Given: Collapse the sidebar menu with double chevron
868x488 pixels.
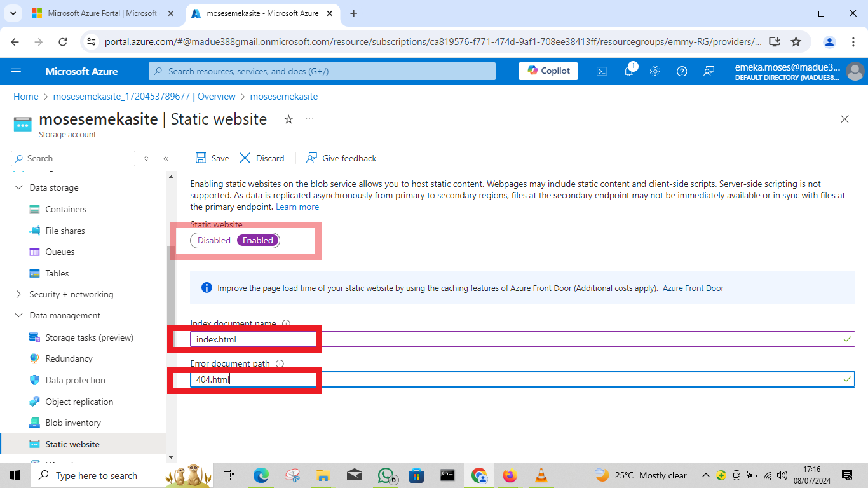Looking at the screenshot, I should point(166,159).
